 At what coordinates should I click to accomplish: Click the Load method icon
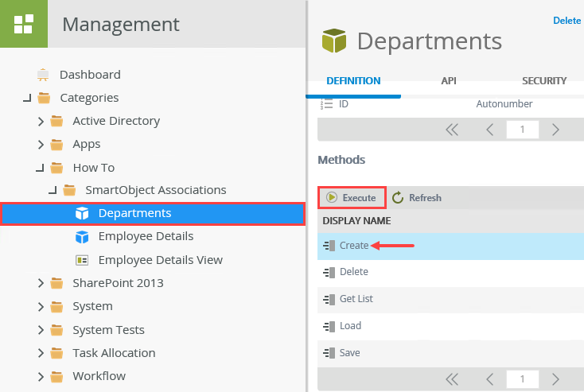[329, 327]
